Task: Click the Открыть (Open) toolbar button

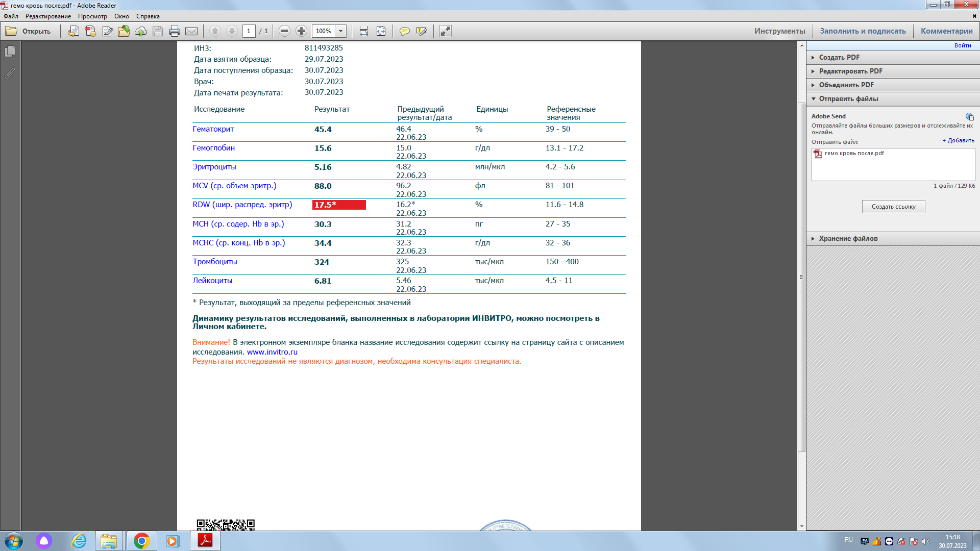Action: click(29, 31)
